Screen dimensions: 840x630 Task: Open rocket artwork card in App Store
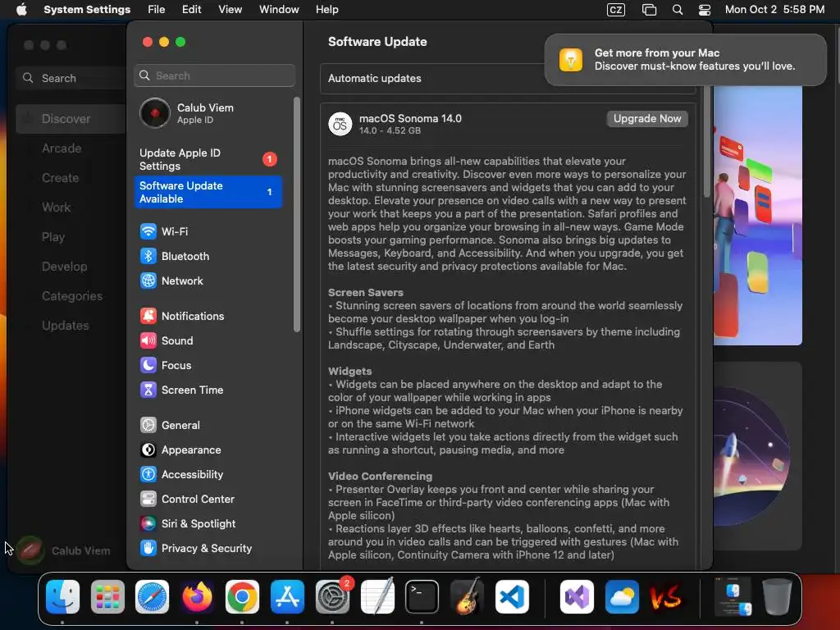757,456
